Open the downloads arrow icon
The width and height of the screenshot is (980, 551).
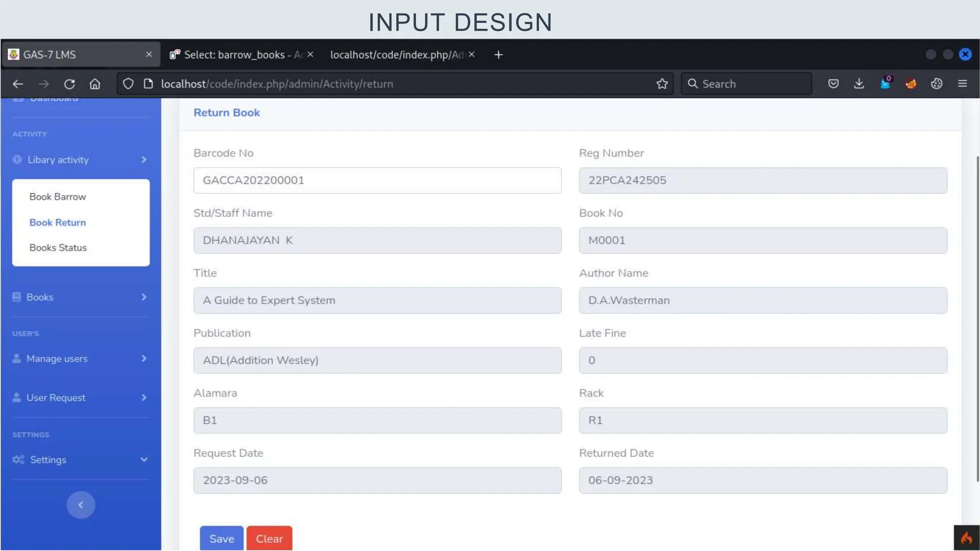(859, 84)
